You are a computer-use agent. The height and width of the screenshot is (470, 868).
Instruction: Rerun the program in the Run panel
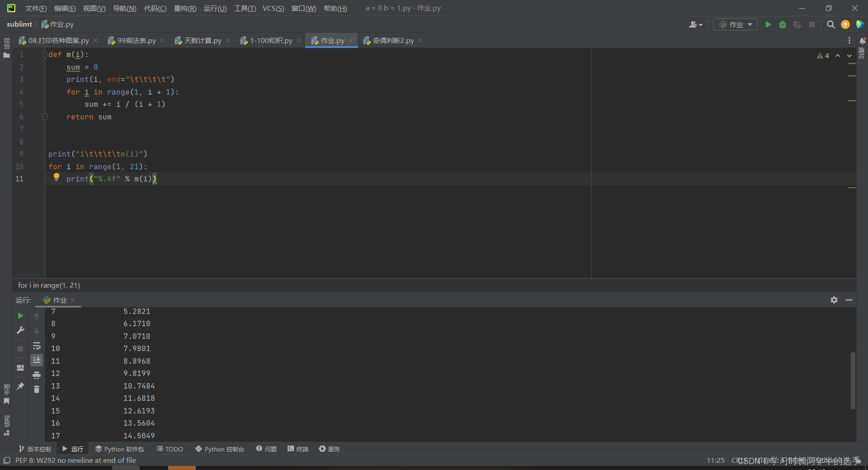(20, 316)
